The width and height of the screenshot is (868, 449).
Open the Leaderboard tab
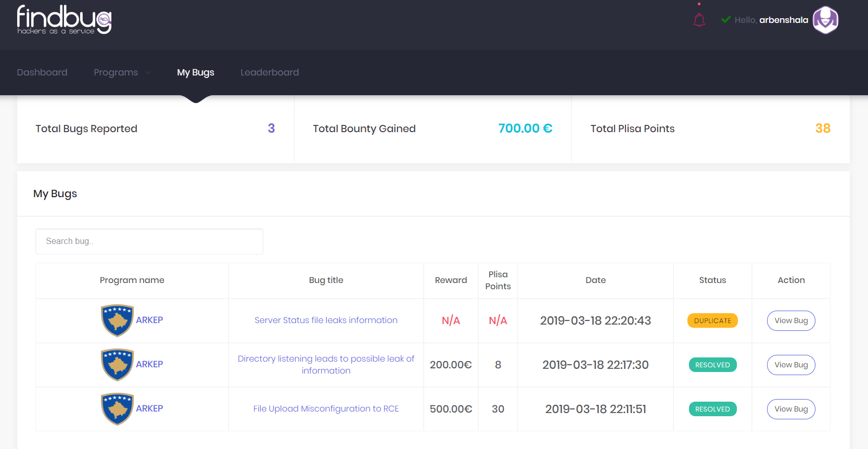pos(270,72)
